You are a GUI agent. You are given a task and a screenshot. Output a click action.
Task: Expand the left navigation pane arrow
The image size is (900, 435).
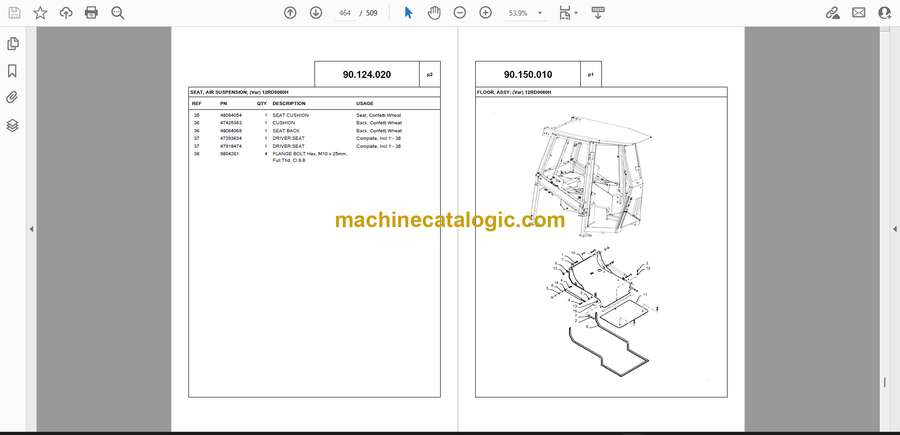[x=32, y=229]
